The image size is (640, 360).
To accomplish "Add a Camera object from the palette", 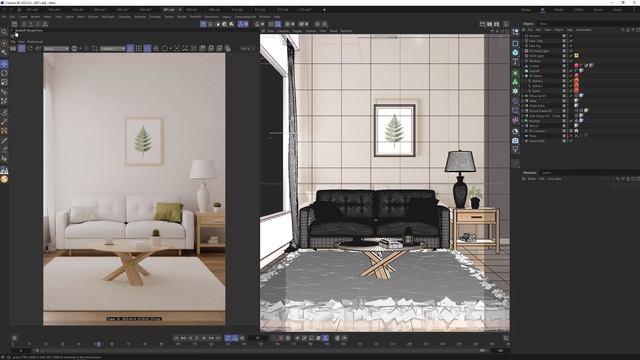I will point(516,140).
